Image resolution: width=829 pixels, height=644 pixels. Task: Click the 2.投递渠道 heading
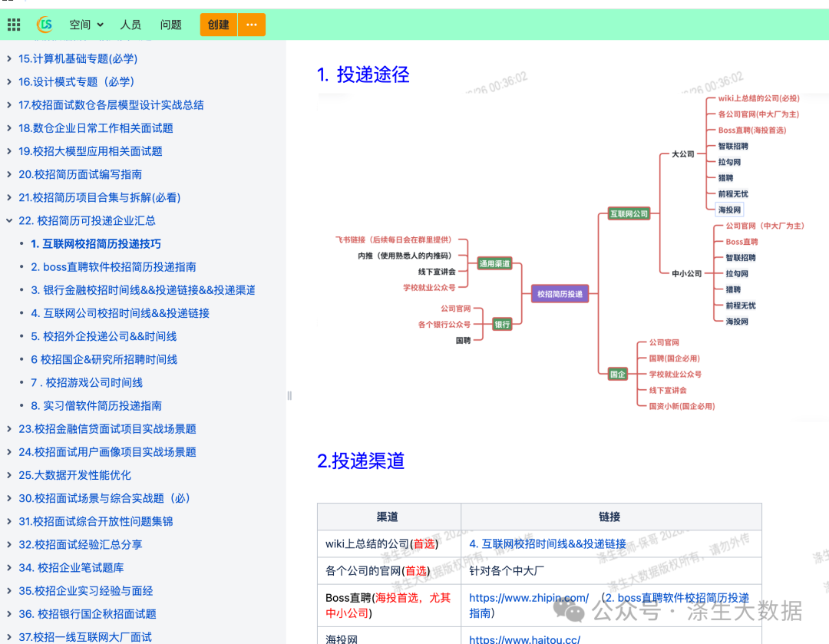pyautogui.click(x=361, y=461)
